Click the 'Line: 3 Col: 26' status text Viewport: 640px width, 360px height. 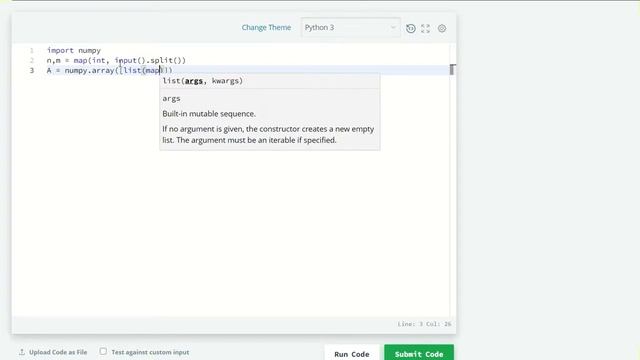coord(424,324)
